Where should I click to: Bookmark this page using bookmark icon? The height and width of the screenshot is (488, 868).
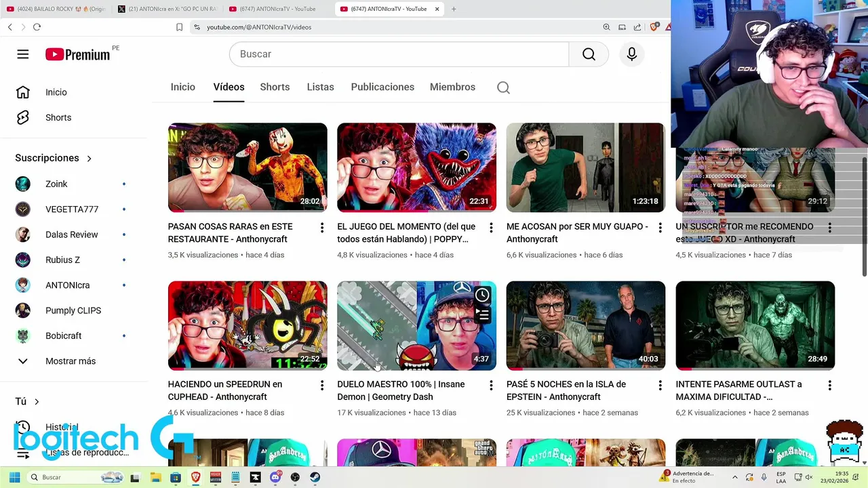coord(179,27)
